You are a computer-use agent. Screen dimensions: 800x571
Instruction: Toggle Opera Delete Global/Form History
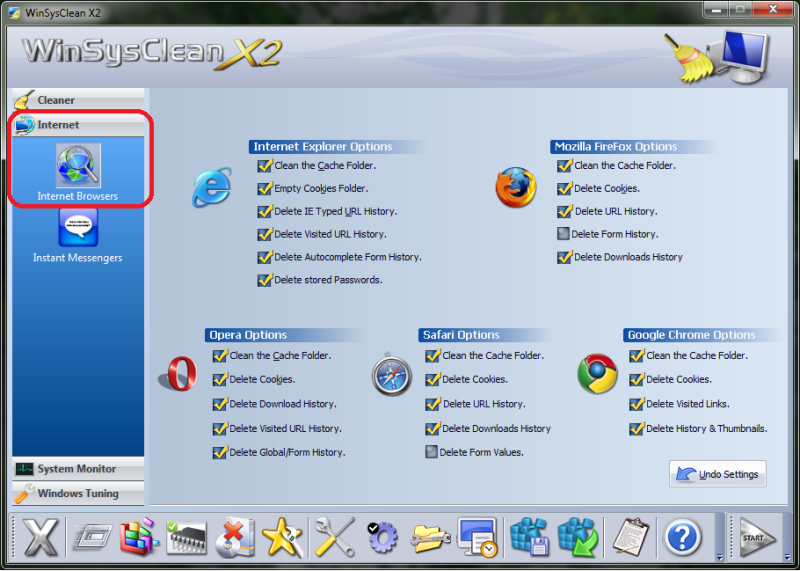[219, 453]
